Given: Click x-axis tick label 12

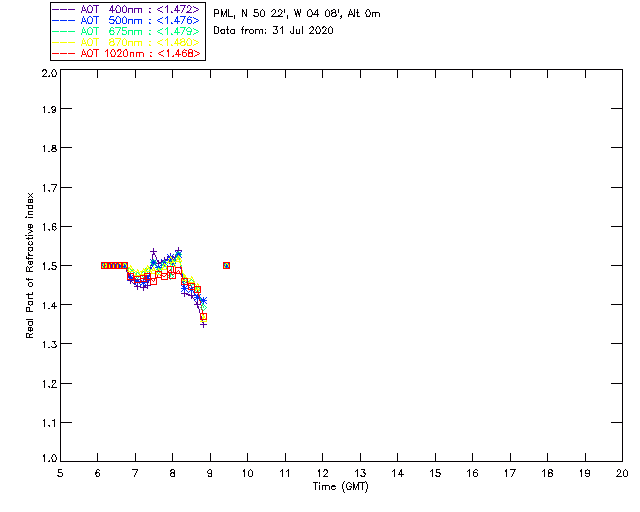Looking at the screenshot, I should pos(322,473).
